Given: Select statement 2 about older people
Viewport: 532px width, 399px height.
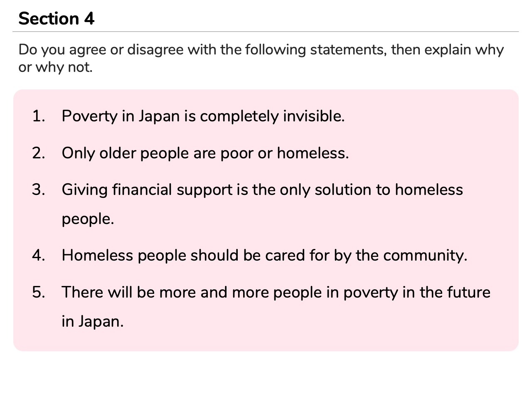Looking at the screenshot, I should (x=205, y=153).
